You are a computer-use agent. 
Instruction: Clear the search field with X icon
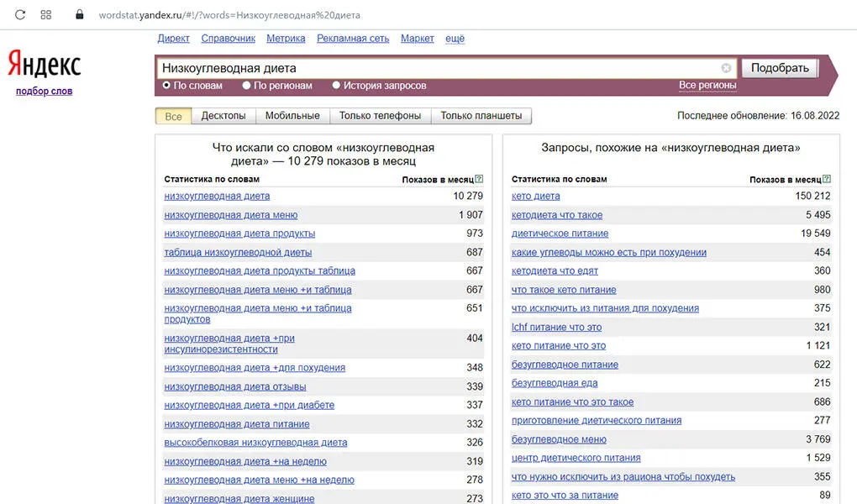pyautogui.click(x=726, y=68)
